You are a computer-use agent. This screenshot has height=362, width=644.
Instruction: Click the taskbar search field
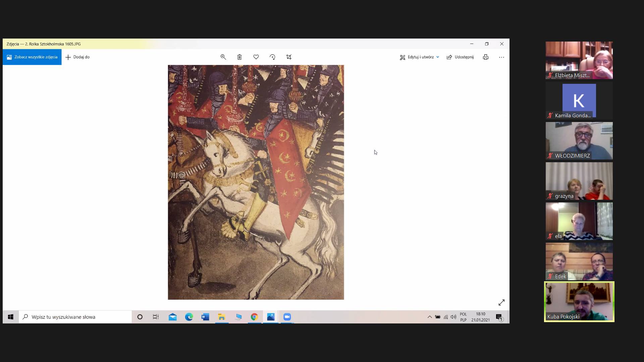pos(75,317)
